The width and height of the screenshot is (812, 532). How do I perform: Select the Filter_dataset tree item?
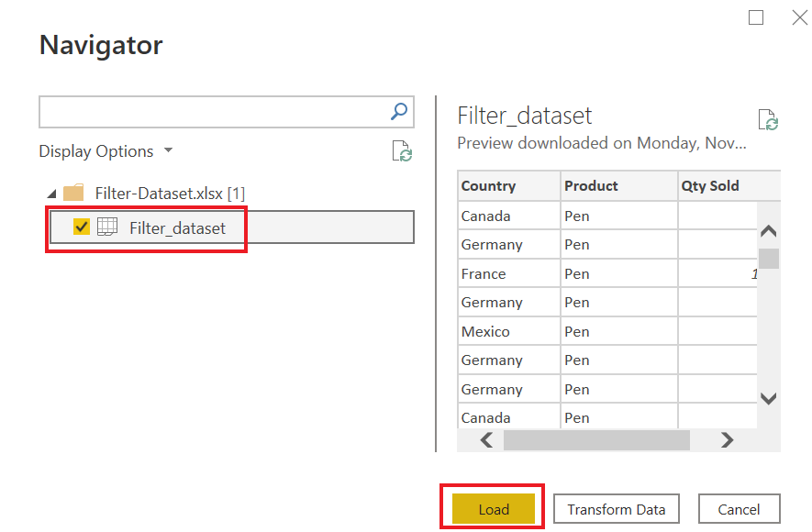coord(177,228)
